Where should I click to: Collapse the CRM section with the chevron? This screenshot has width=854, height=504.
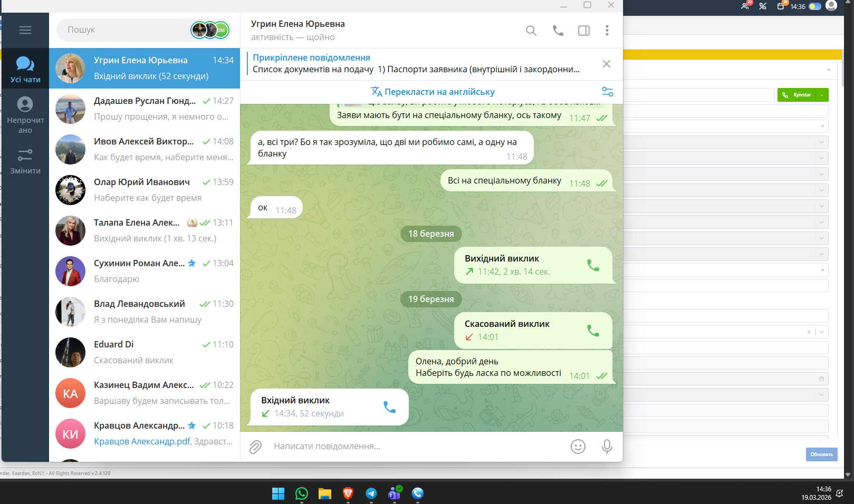click(x=829, y=70)
